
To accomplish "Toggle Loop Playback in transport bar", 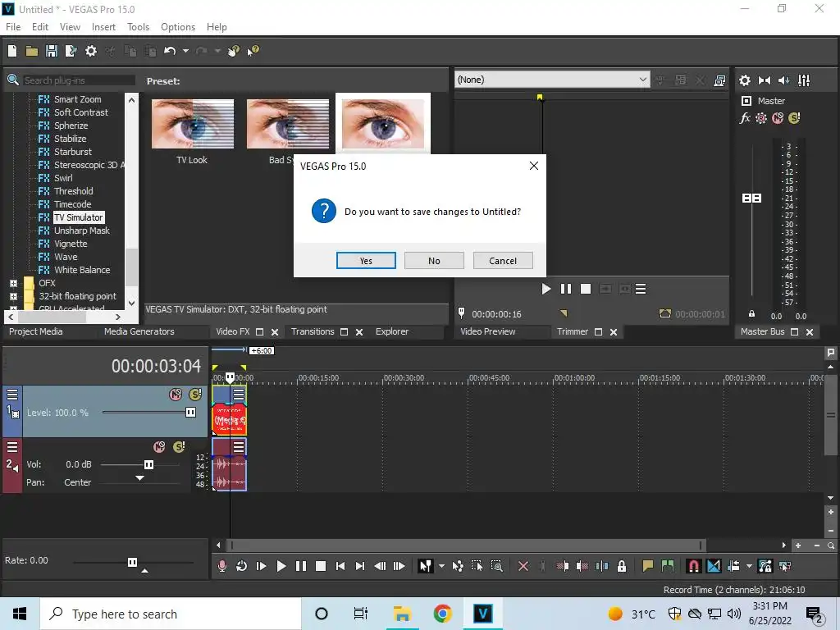I will click(242, 566).
